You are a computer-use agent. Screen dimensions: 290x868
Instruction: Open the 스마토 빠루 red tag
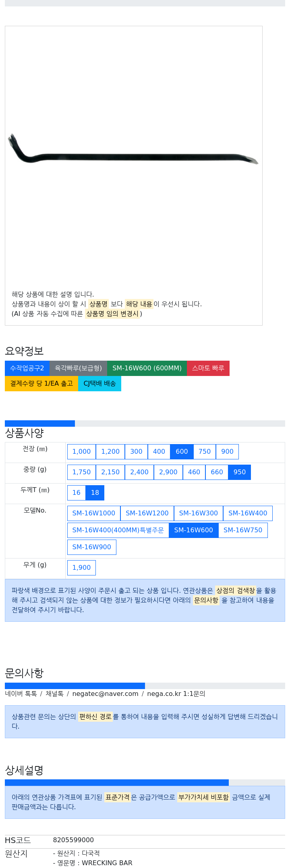pyautogui.click(x=208, y=368)
